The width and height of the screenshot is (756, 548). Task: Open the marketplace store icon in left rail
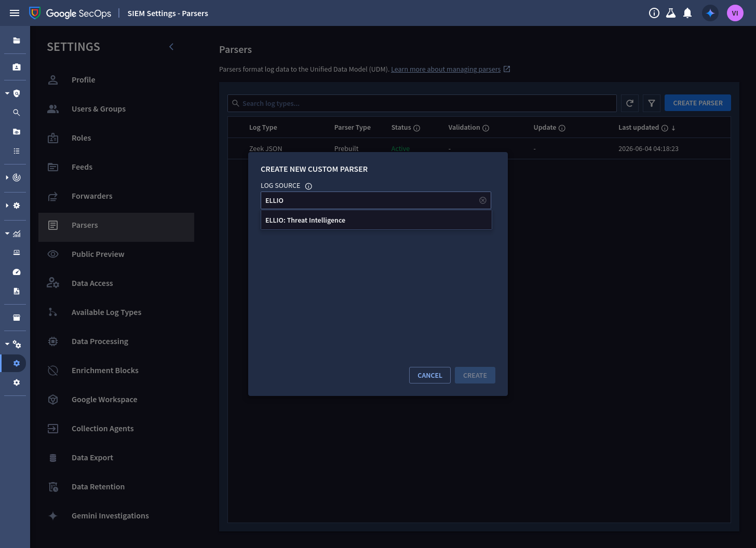[x=17, y=318]
